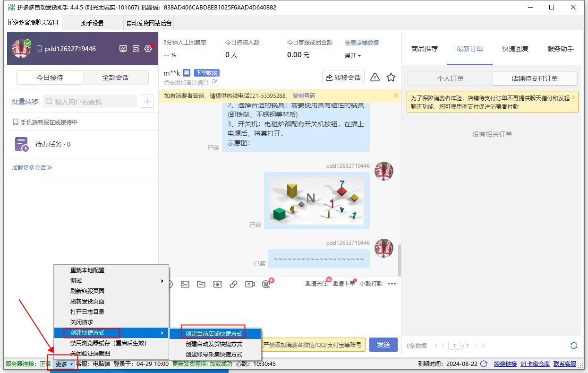Click the notes edit icon in the account header
The image size is (588, 373).
tap(136, 49)
